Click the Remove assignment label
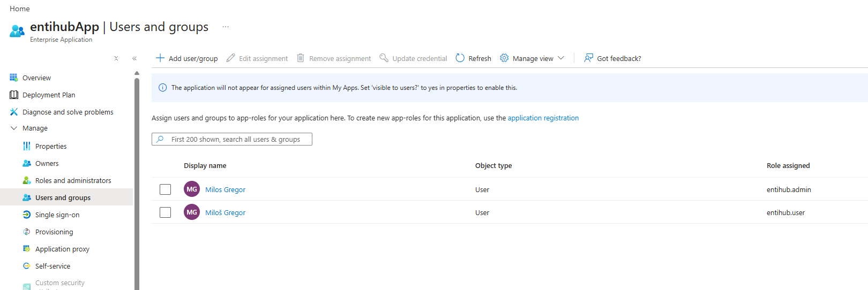 click(340, 58)
